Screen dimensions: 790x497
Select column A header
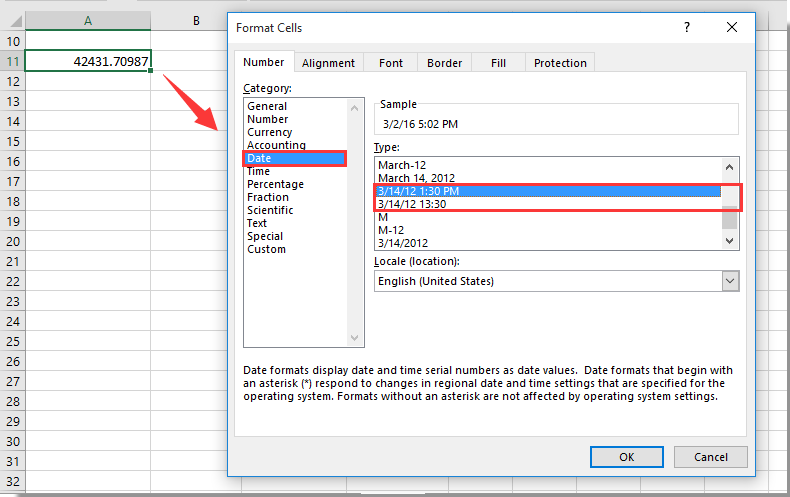pyautogui.click(x=88, y=21)
